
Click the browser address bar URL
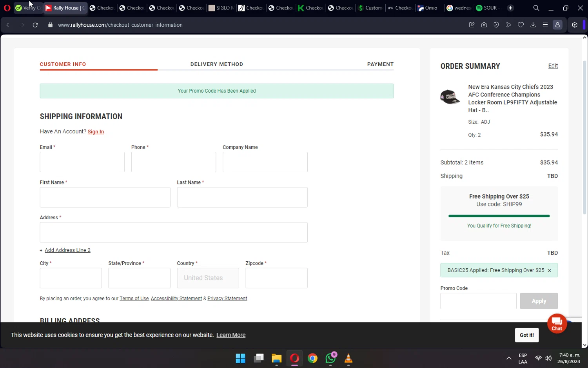click(x=120, y=25)
